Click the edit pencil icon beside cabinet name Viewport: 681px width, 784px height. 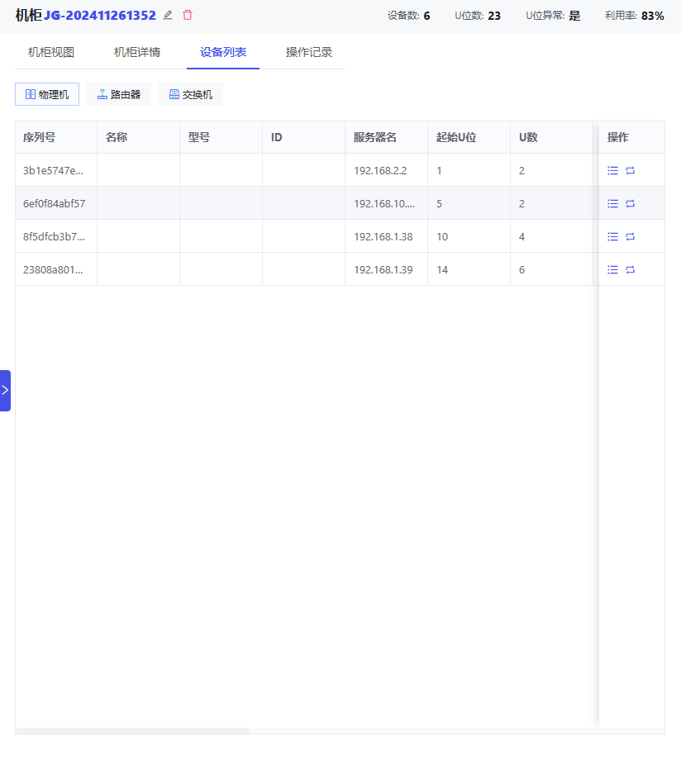[168, 15]
